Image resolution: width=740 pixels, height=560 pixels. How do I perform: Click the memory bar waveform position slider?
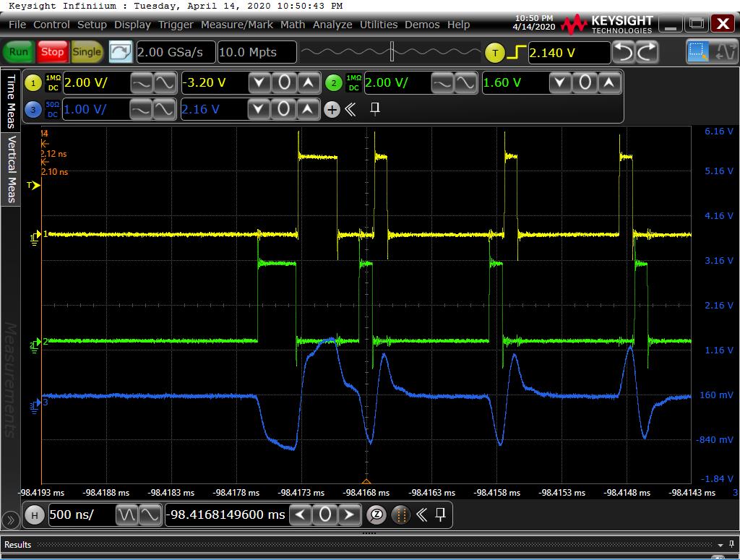pos(391,52)
